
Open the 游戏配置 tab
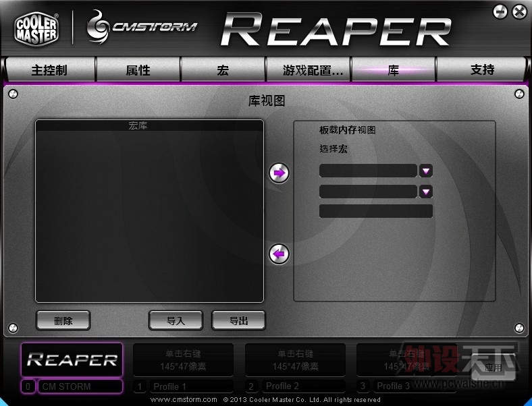[307, 70]
